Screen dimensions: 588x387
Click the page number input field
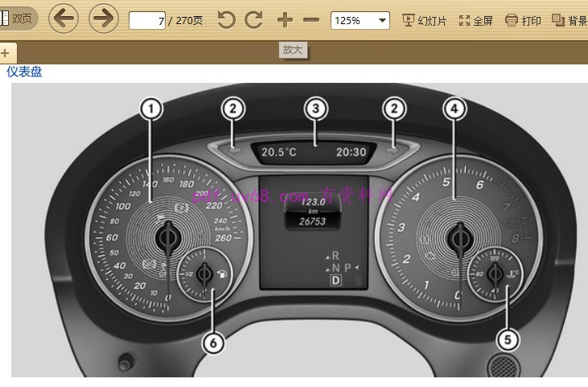147,20
